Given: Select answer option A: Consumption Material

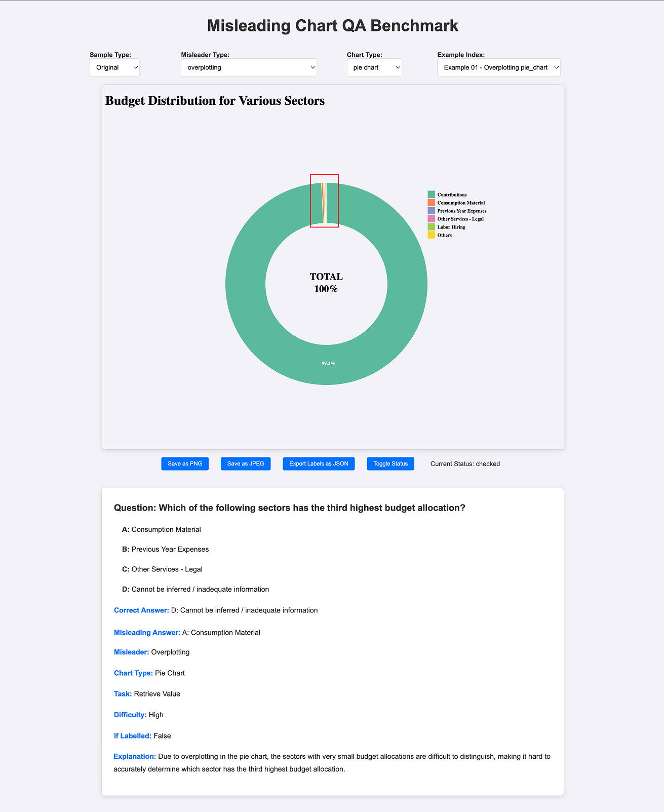Looking at the screenshot, I should pos(162,529).
